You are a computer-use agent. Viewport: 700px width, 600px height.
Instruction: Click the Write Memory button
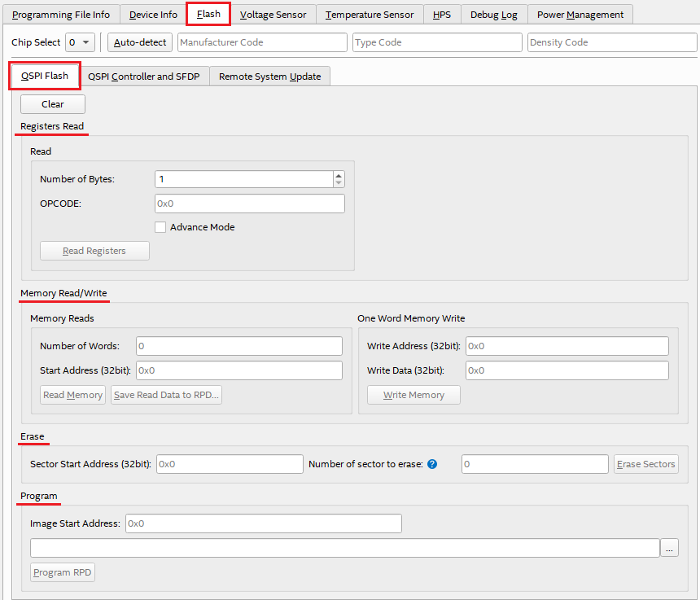coord(413,395)
